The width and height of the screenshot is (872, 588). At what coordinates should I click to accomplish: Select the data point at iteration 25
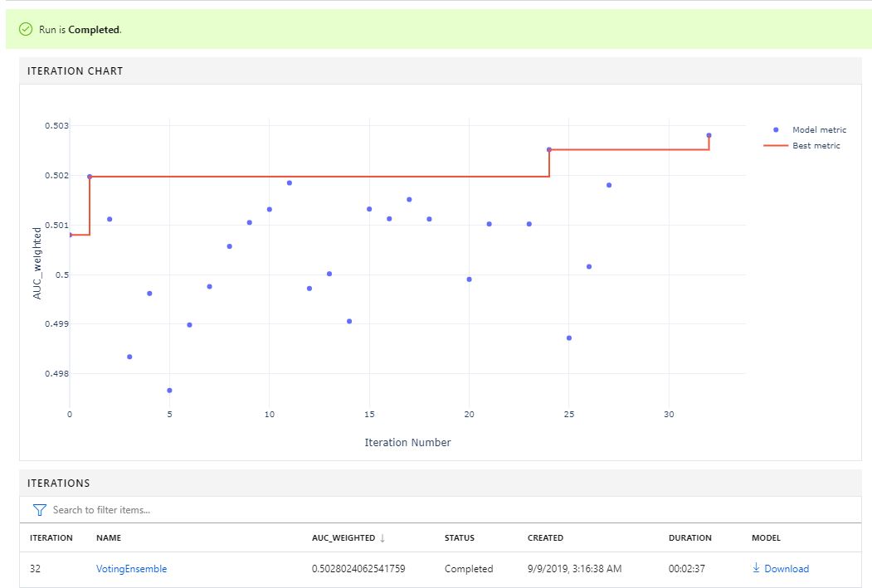click(x=569, y=338)
